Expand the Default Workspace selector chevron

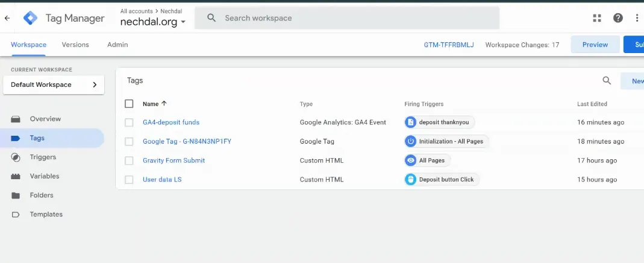click(95, 84)
